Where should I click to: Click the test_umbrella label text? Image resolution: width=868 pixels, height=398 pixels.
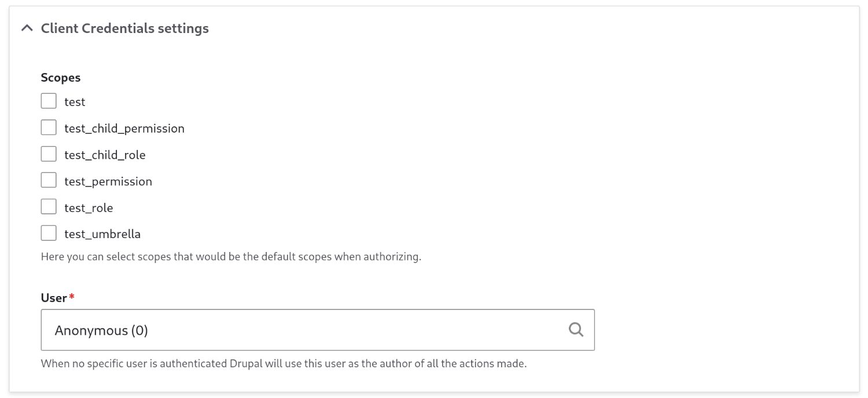(x=102, y=233)
